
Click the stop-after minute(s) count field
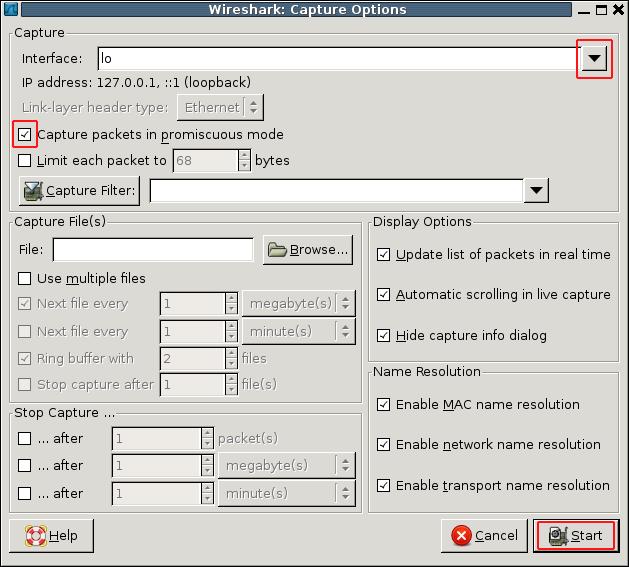click(157, 493)
